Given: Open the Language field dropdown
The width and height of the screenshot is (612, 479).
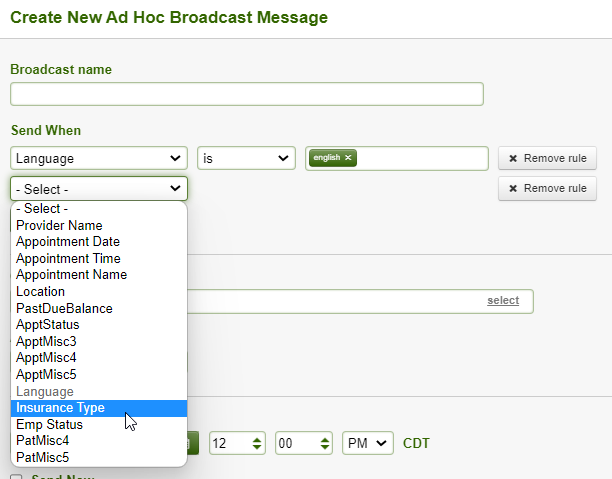Looking at the screenshot, I should tap(99, 158).
